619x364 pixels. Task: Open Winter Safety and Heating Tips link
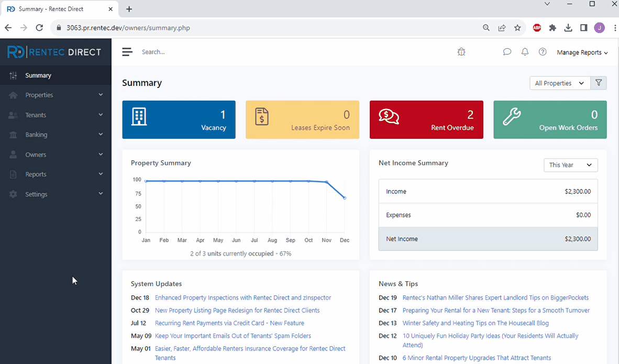click(x=476, y=323)
